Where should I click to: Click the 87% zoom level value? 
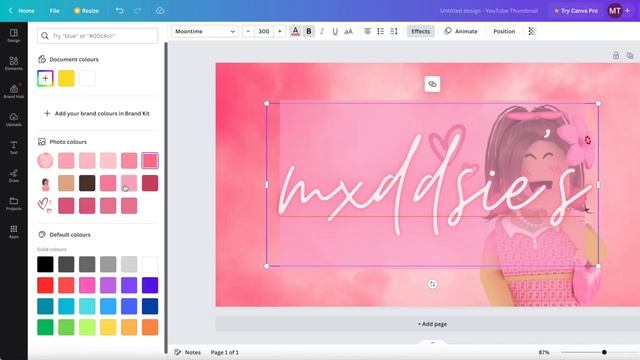[x=544, y=352]
